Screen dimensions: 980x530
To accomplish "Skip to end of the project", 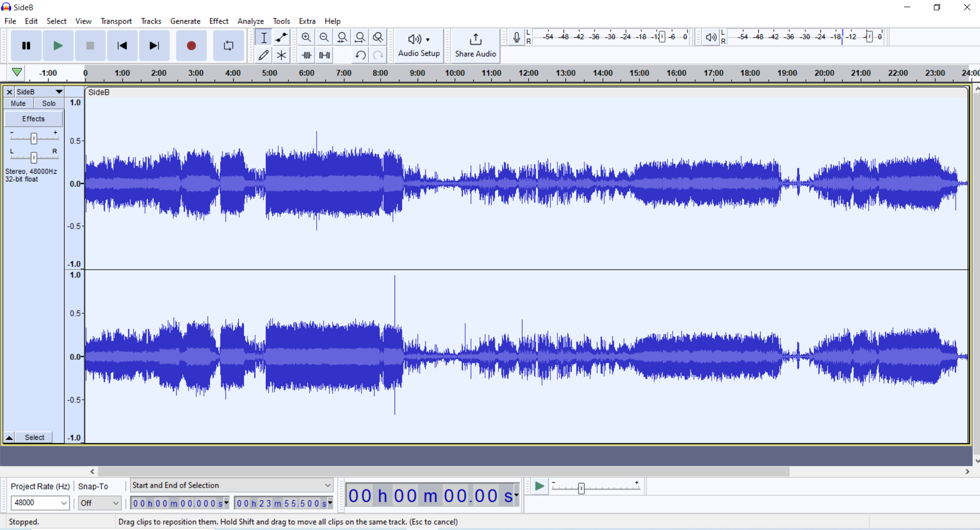I will (154, 46).
